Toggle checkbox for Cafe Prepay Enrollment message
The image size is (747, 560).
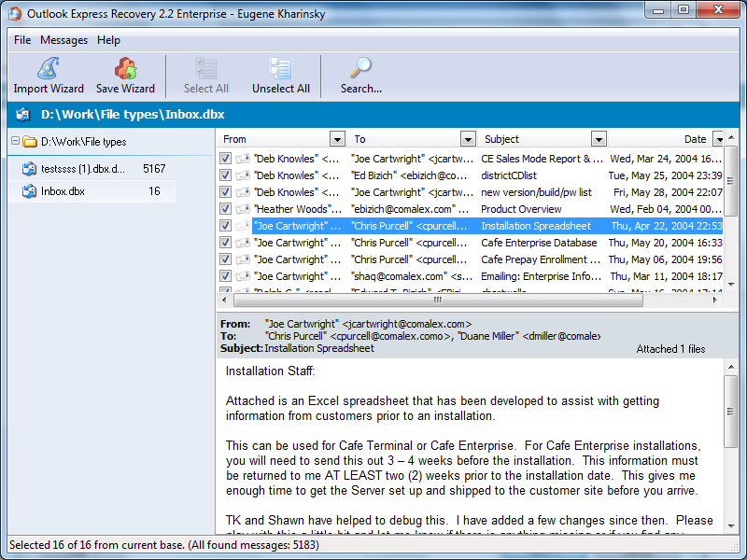click(x=225, y=259)
